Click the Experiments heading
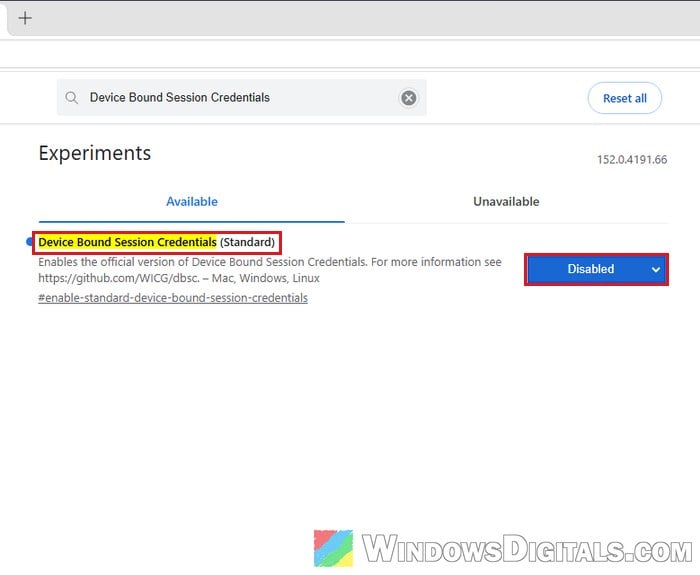Viewport: 700px width, 575px height. [x=95, y=153]
